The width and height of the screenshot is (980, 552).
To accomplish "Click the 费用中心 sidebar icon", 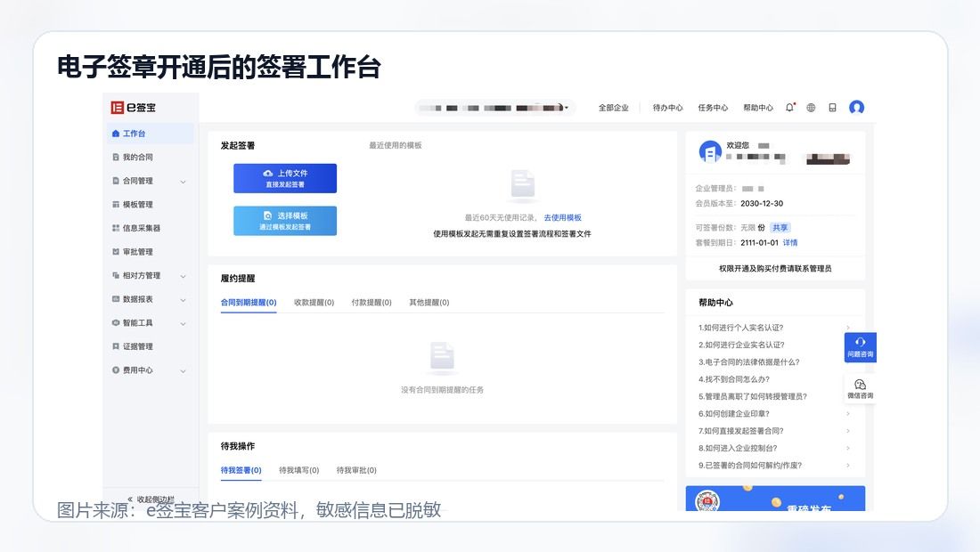I will point(116,370).
